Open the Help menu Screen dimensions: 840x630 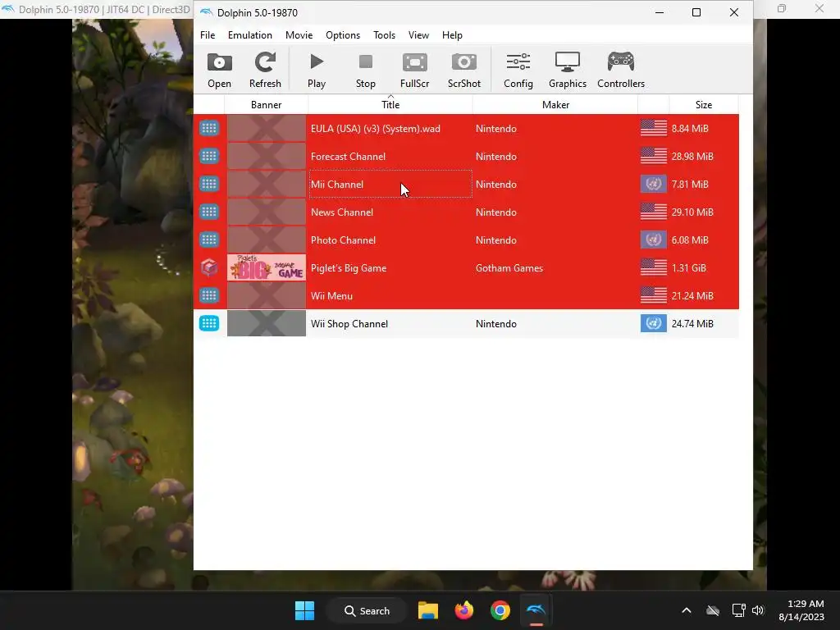click(452, 34)
